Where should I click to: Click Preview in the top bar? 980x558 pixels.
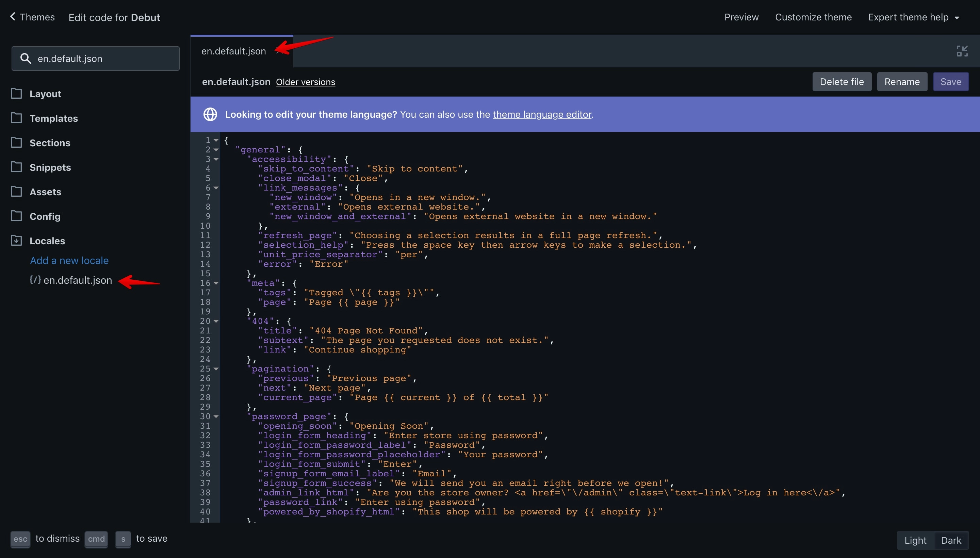tap(741, 17)
